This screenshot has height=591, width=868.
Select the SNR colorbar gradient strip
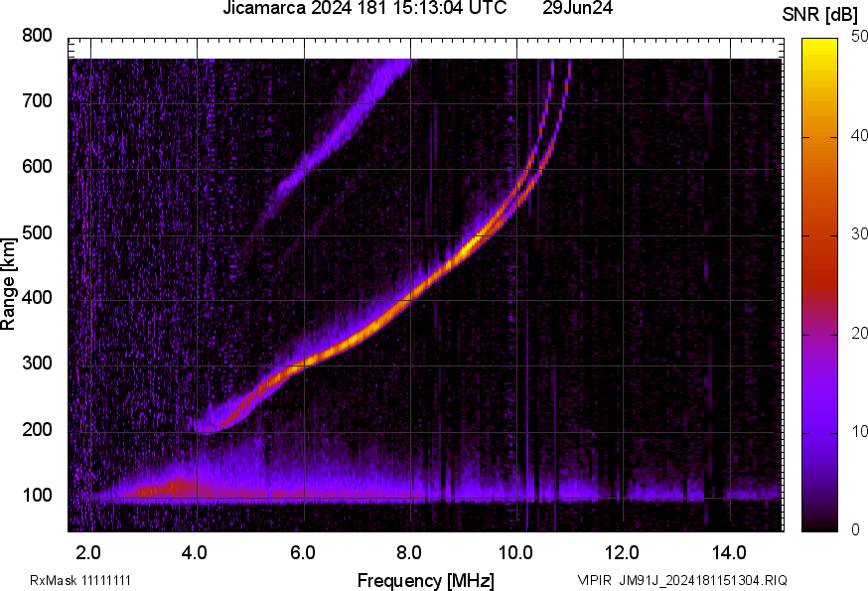click(820, 285)
